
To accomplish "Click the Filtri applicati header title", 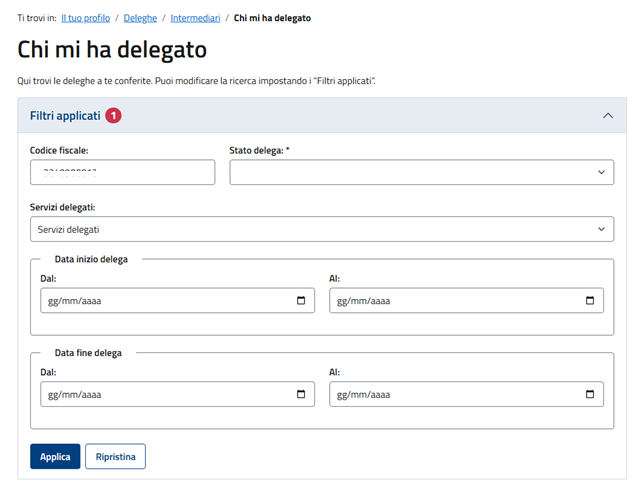I will (65, 116).
